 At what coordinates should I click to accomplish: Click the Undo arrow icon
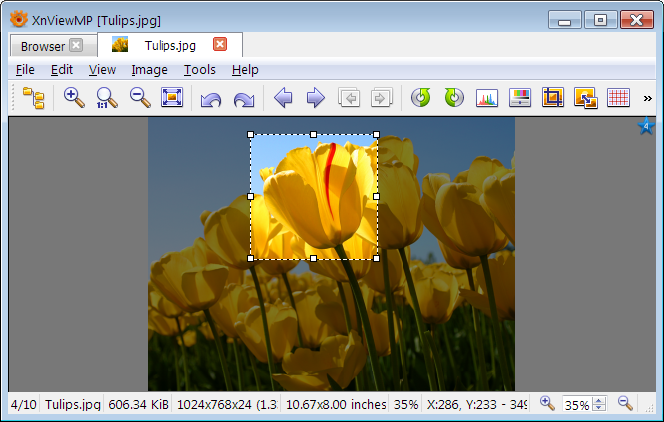tap(210, 99)
